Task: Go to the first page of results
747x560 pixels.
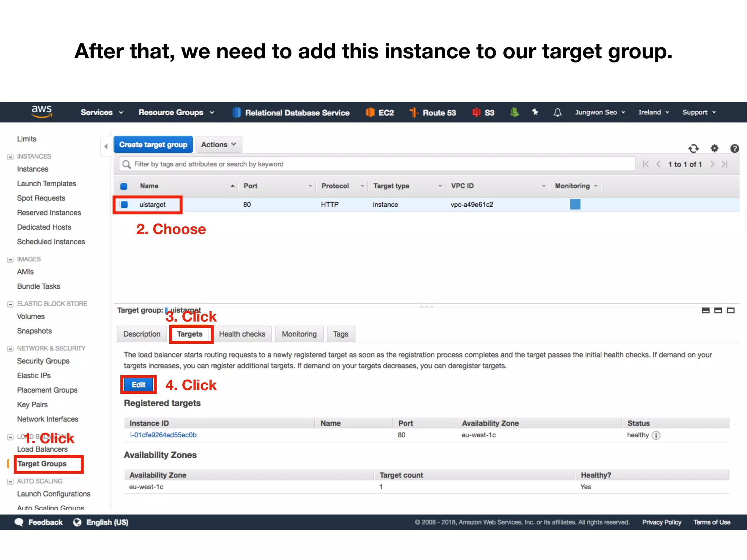Action: (x=646, y=164)
